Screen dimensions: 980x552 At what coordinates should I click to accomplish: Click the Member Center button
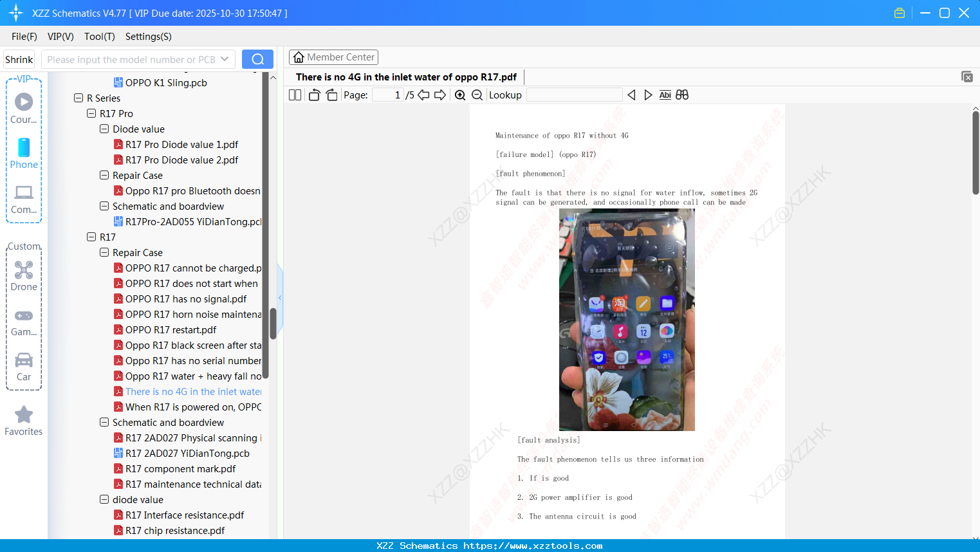[333, 57]
